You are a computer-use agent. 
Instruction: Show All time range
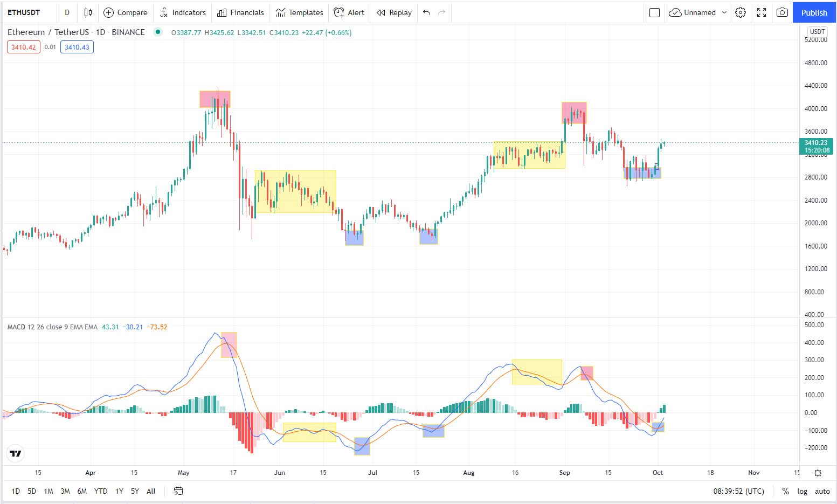tap(151, 491)
